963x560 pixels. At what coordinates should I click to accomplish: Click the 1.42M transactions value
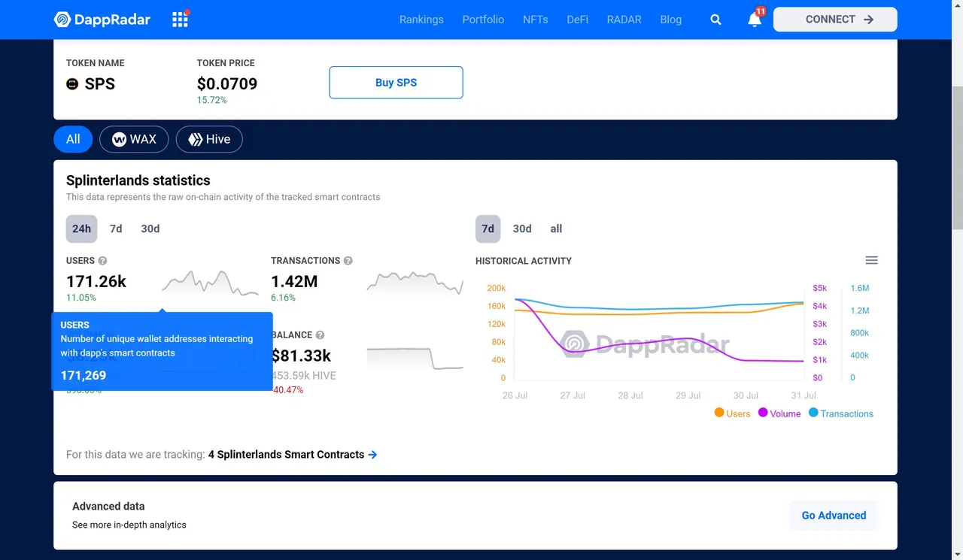click(x=294, y=282)
